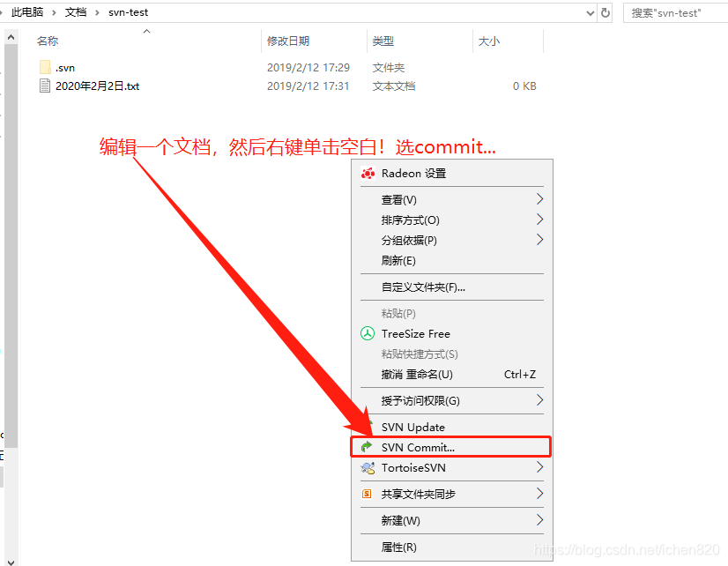Click the breadcrumb arrow after 文档

pos(97,12)
